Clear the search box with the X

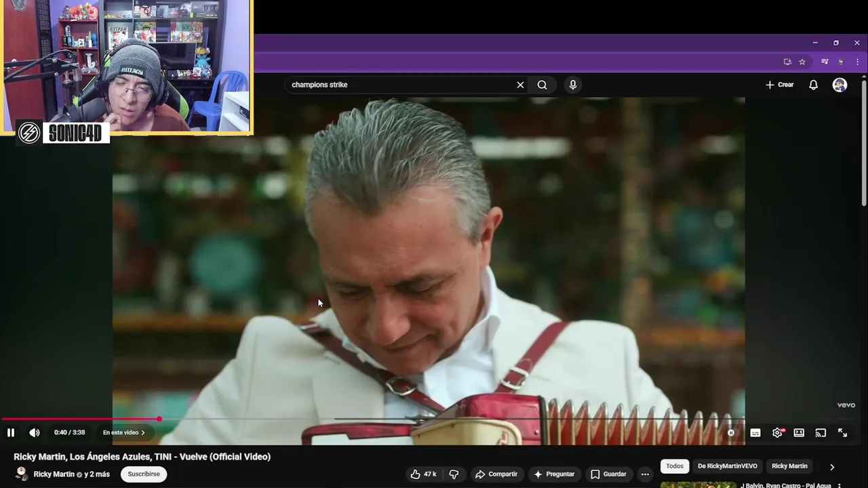coord(520,85)
